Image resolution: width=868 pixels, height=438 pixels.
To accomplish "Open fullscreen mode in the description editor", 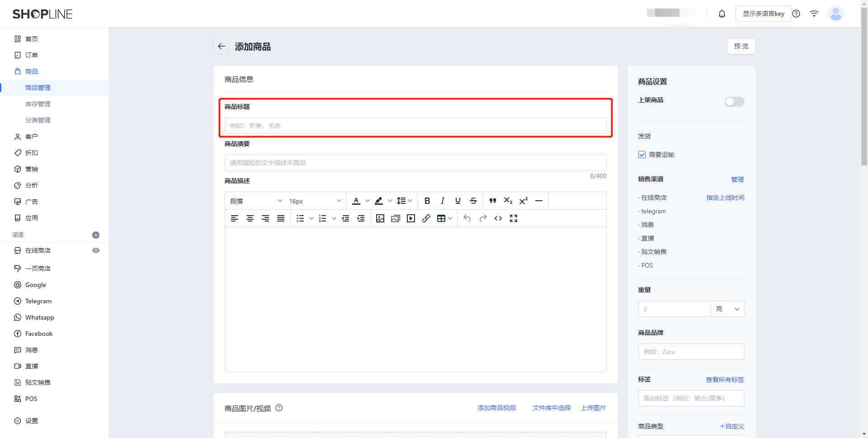I will pyautogui.click(x=513, y=218).
